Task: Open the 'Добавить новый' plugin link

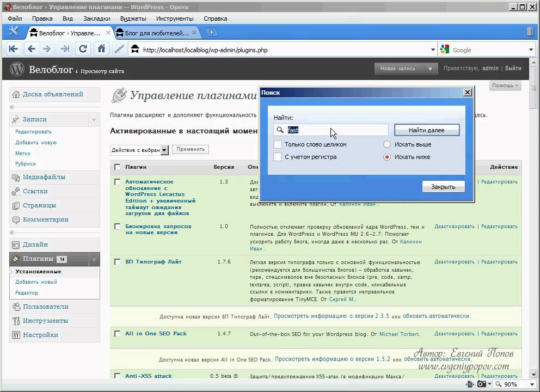Action: point(36,282)
